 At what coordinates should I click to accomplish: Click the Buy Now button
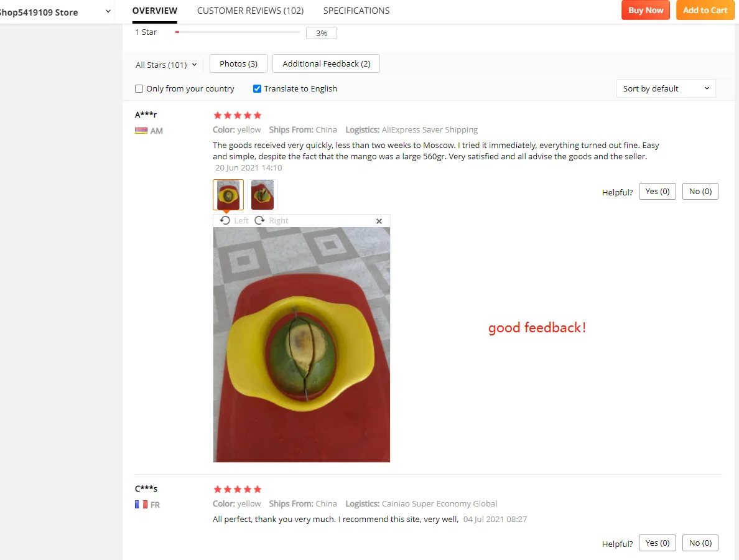[646, 11]
